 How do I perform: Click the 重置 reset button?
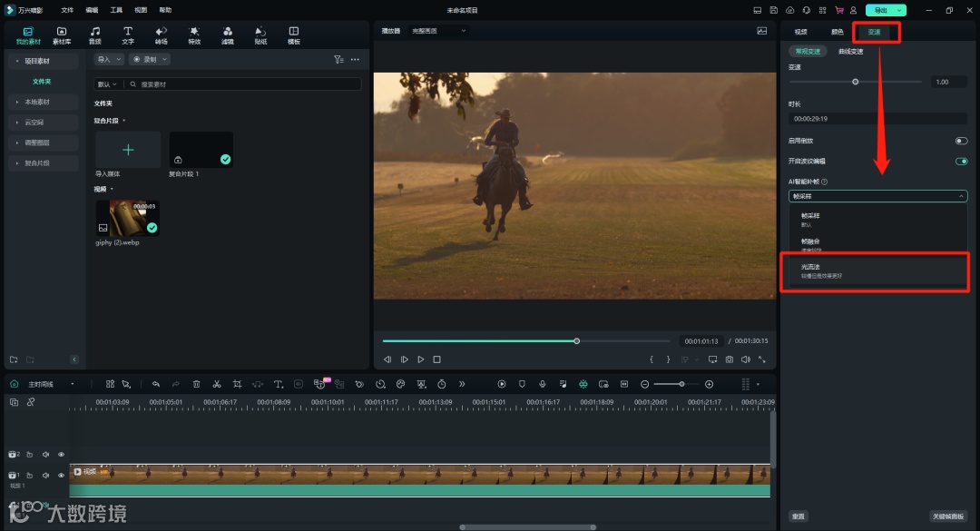coord(798,516)
